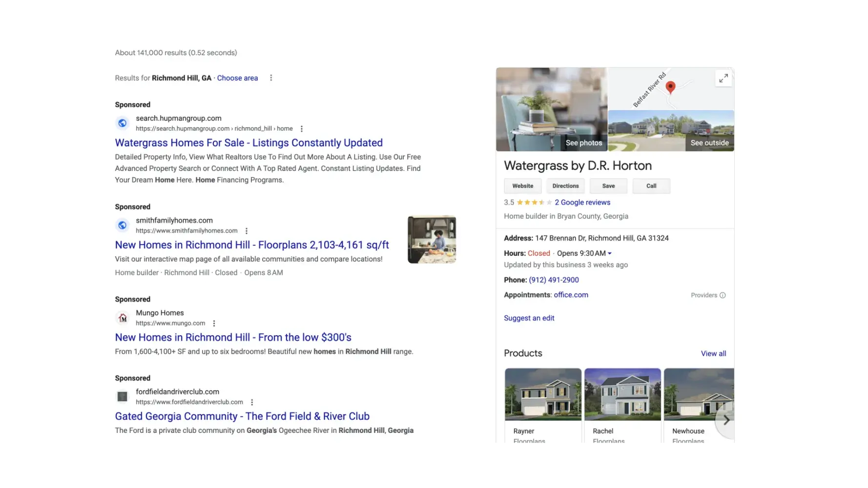The width and height of the screenshot is (868, 488).
Task: Click fordfieldandriverclub.com site favicon
Action: coord(123,396)
